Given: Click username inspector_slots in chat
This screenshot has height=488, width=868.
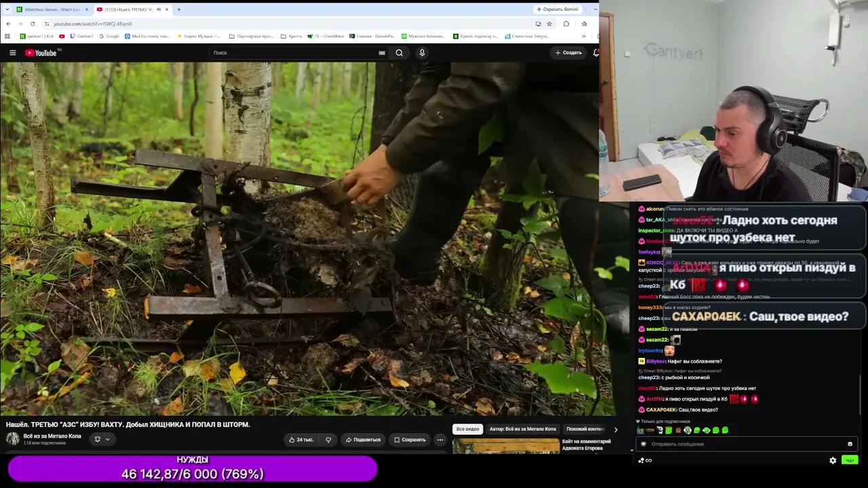Looking at the screenshot, I should tap(656, 230).
